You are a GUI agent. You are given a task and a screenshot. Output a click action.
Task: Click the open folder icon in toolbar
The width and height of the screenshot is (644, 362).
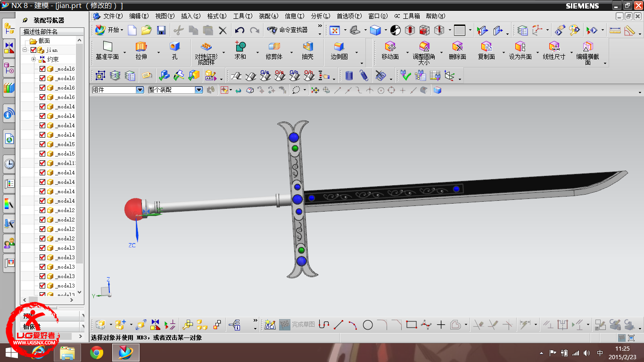pos(147,30)
